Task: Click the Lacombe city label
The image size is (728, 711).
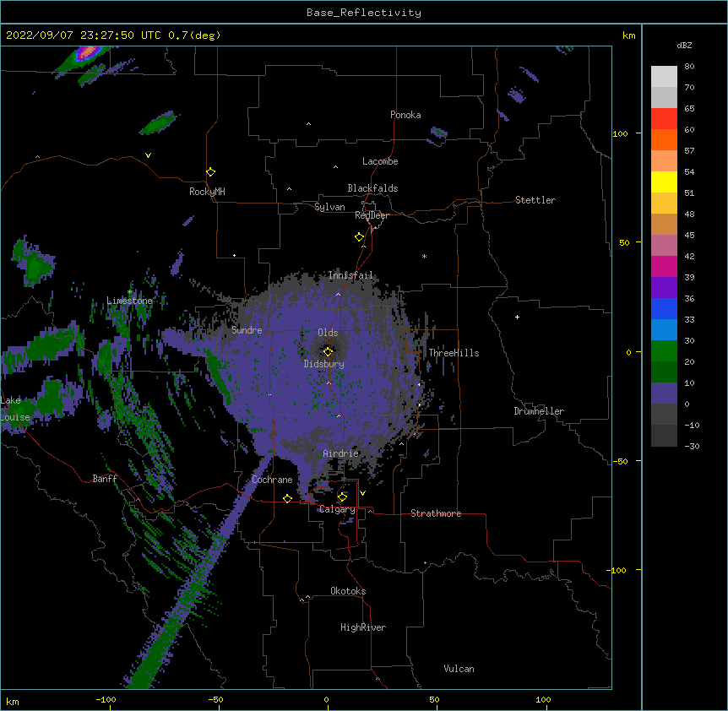Action: coord(380,161)
